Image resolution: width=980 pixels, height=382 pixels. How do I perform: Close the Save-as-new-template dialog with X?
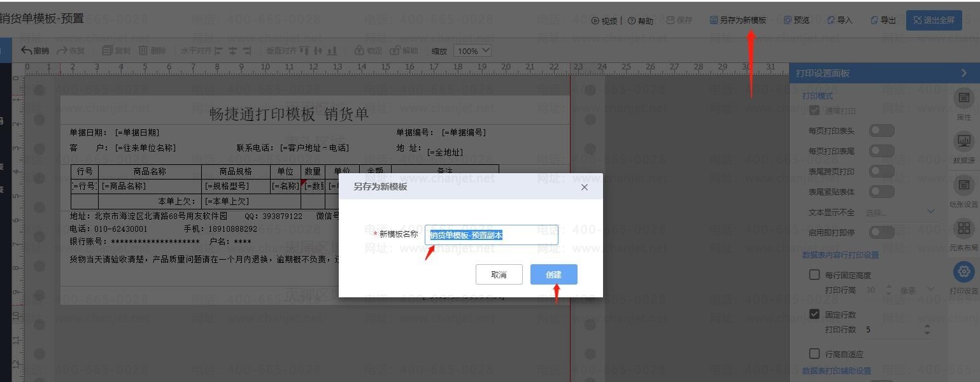(585, 187)
